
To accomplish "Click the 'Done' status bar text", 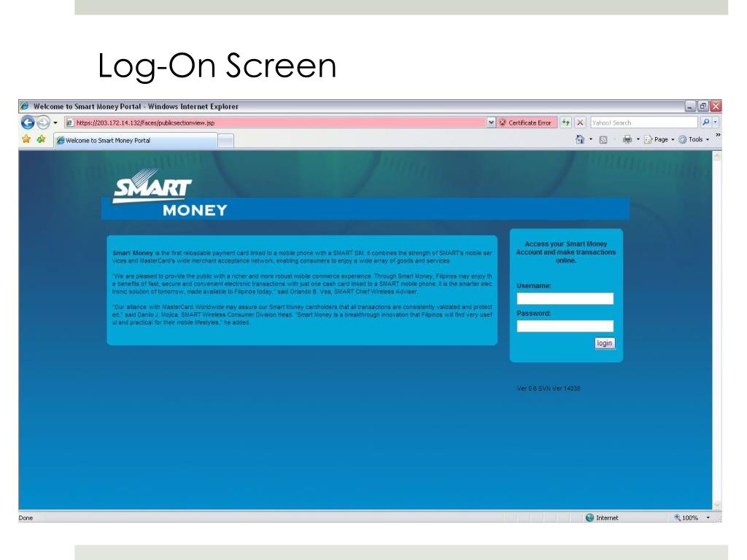I will (x=26, y=518).
